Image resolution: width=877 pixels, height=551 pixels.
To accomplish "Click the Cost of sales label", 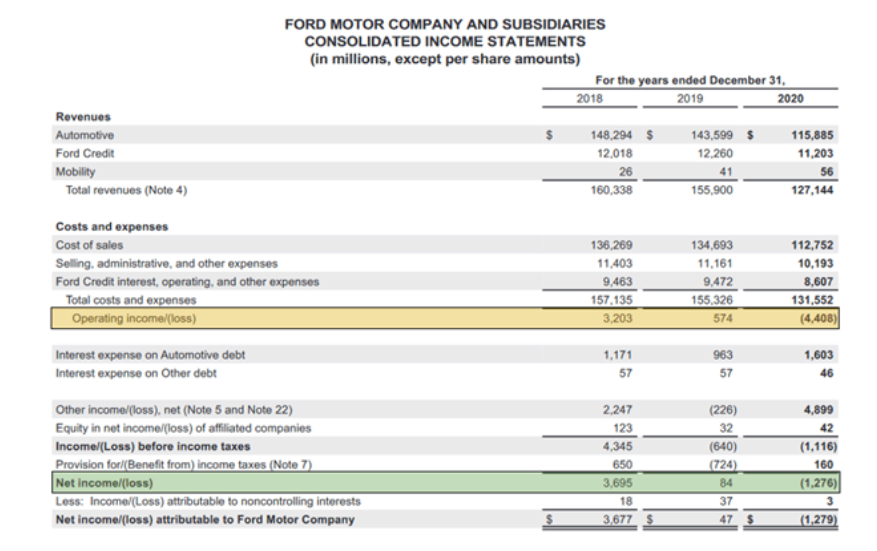I will click(89, 245).
